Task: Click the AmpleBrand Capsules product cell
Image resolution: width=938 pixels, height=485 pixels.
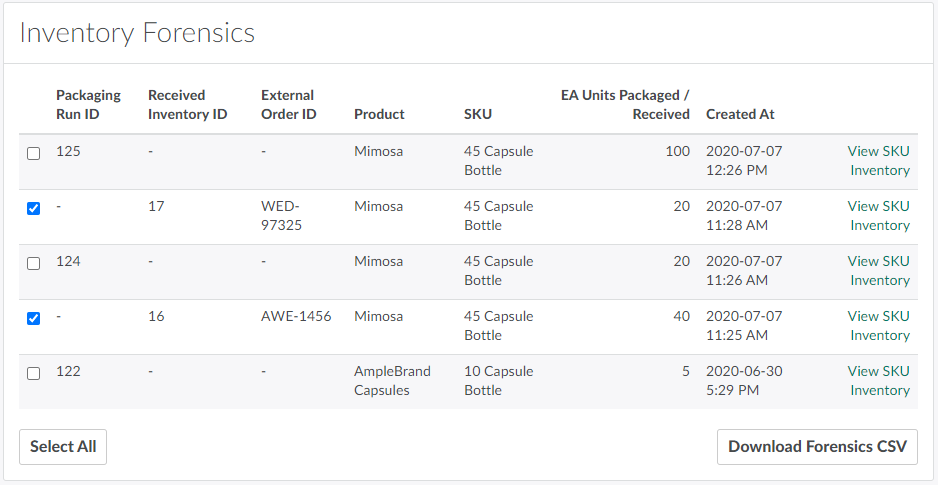Action: [392, 381]
